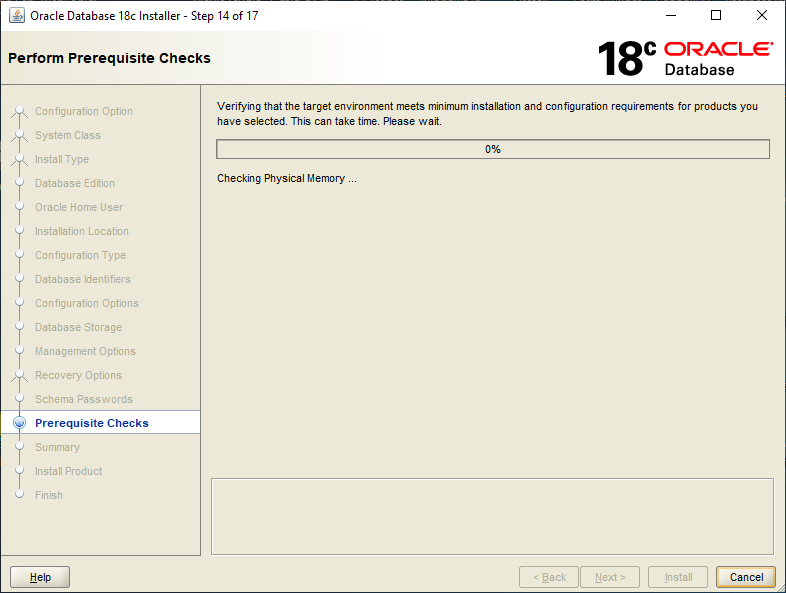The image size is (786, 593).
Task: Minimize the installer window
Action: coord(671,16)
